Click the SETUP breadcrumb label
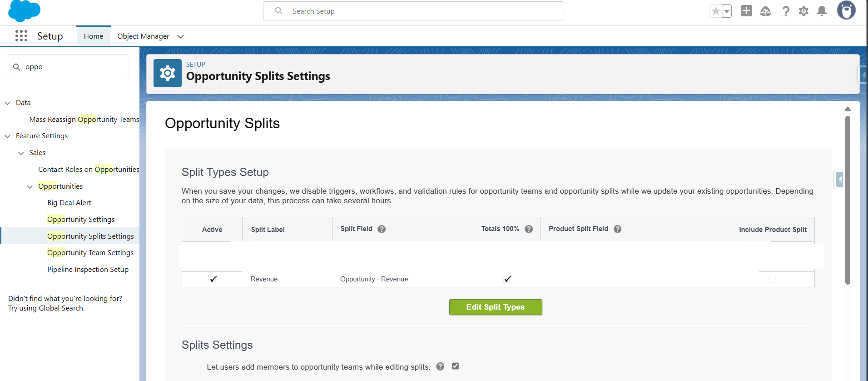The height and width of the screenshot is (381, 868). pos(196,65)
